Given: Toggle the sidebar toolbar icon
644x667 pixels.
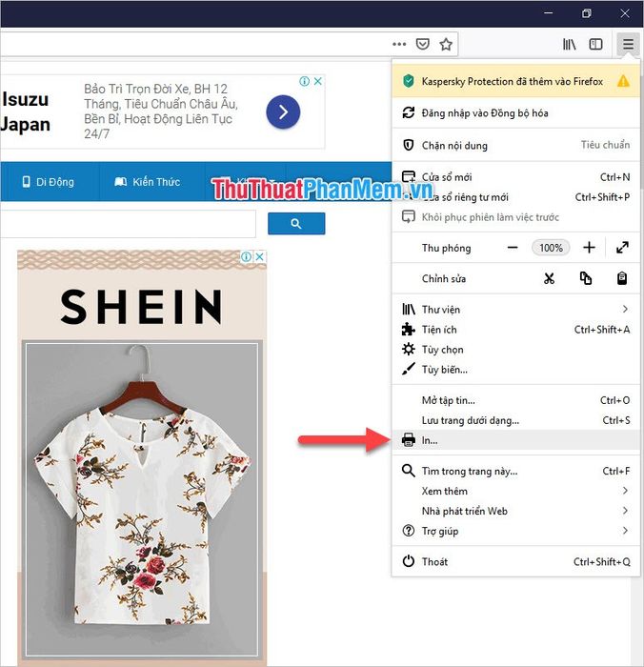Looking at the screenshot, I should (595, 44).
